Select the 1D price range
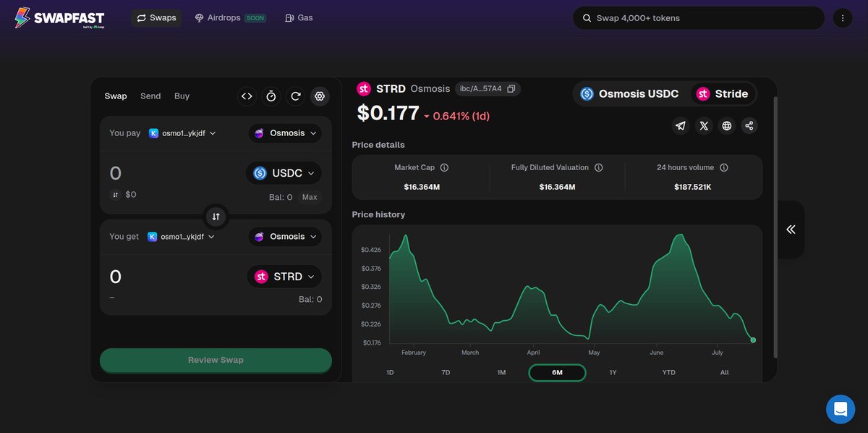868x433 pixels. point(390,372)
